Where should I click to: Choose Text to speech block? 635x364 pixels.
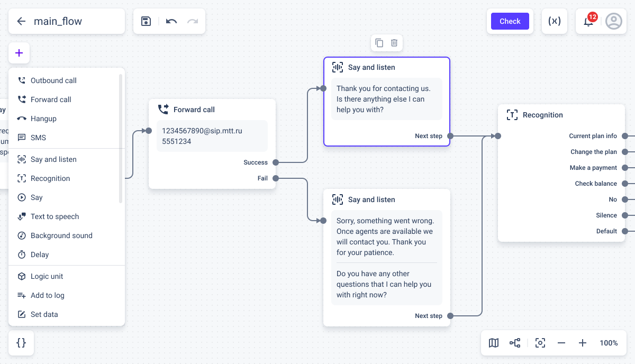[55, 216]
